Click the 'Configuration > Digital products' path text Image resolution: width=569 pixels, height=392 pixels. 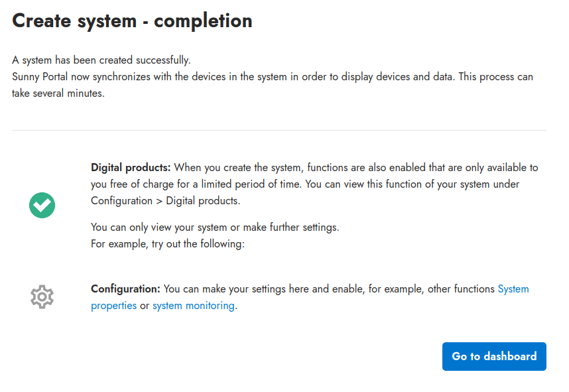click(x=165, y=200)
